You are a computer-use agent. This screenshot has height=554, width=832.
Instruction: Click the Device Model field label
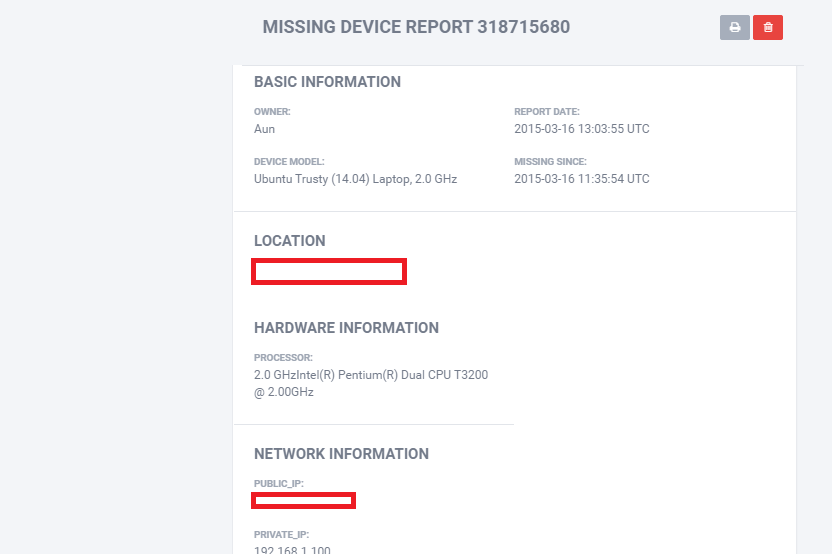[x=289, y=162]
